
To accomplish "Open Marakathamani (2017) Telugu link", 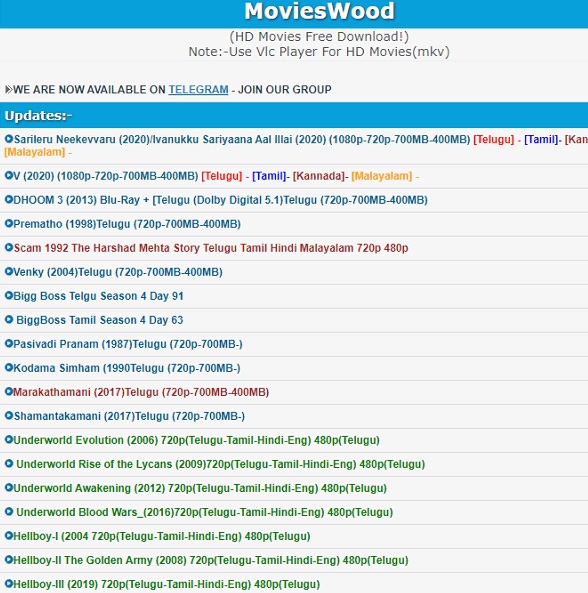I will pos(141,392).
